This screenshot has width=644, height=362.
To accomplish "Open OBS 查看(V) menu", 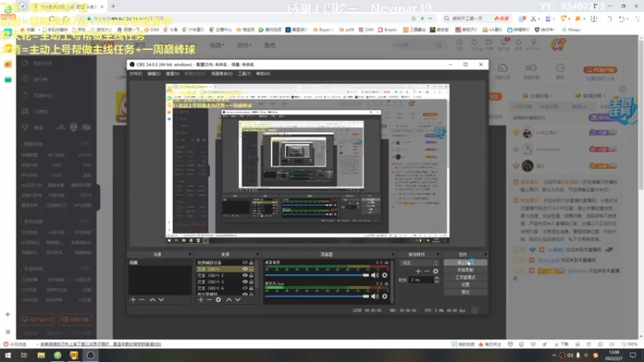I will [172, 74].
